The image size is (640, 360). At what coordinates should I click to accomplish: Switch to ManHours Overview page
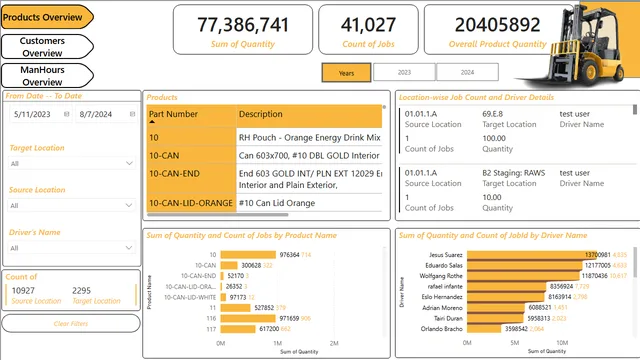[47, 76]
